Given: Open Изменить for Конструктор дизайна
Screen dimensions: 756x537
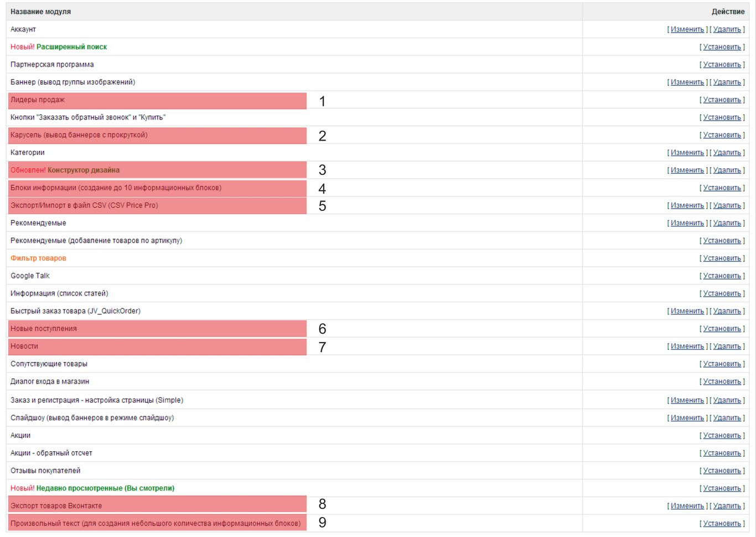Looking at the screenshot, I should tap(687, 171).
